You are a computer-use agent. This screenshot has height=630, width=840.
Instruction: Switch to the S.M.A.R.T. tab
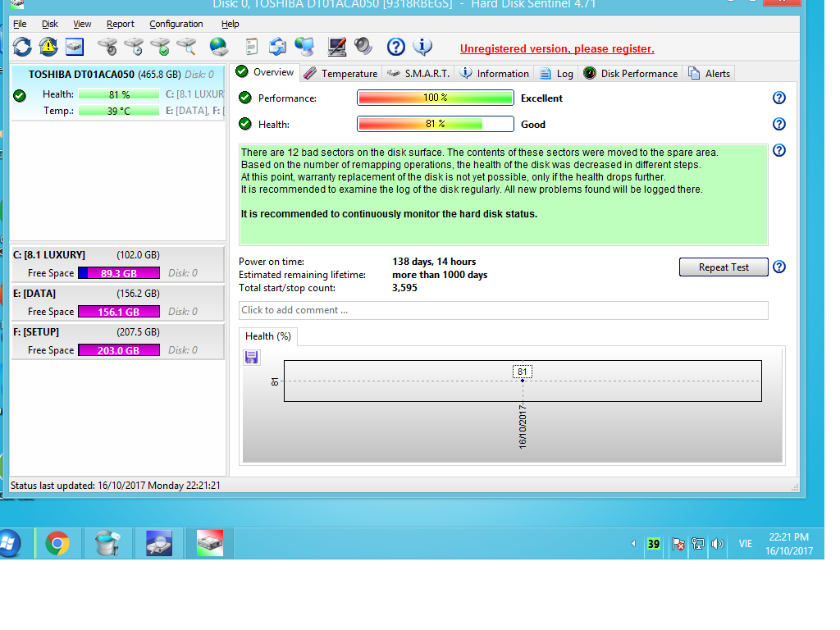point(418,73)
